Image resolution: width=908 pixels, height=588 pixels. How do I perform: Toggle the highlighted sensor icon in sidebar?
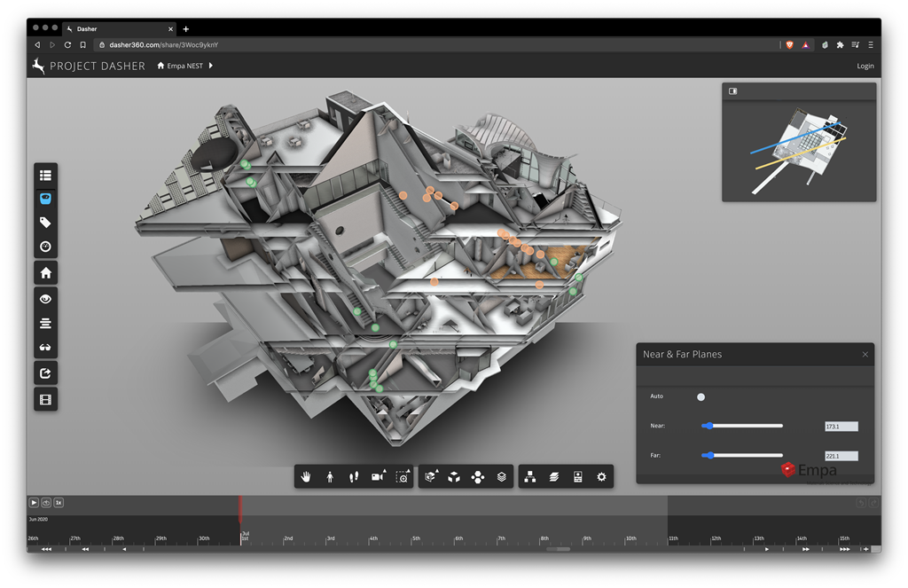(45, 199)
